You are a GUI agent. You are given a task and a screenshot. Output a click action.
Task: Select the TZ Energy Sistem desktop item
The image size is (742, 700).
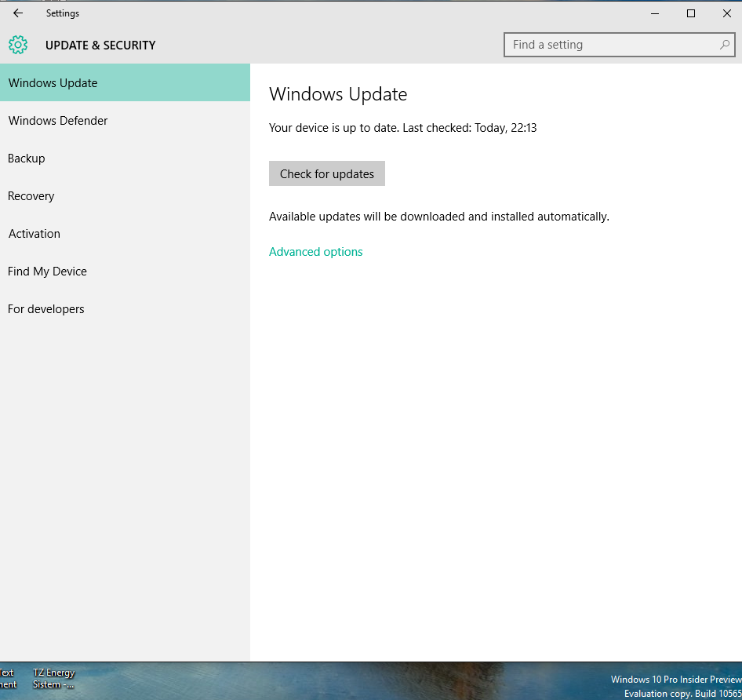[54, 678]
